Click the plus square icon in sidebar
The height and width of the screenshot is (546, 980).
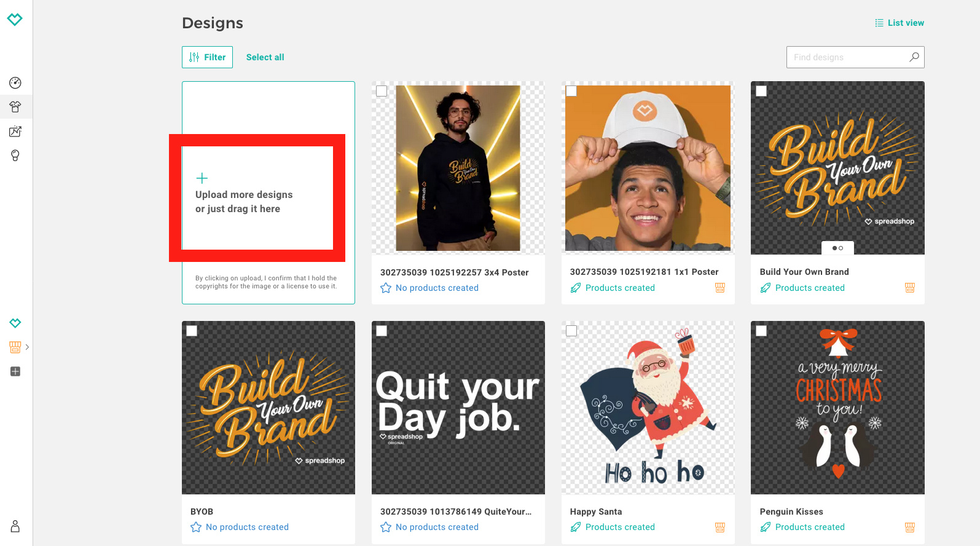click(15, 371)
